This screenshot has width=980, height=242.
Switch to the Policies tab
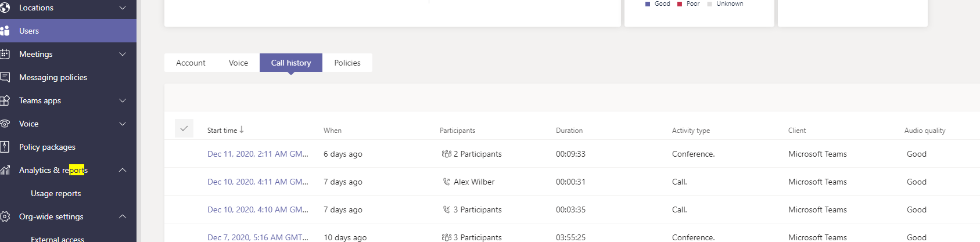[x=347, y=63]
